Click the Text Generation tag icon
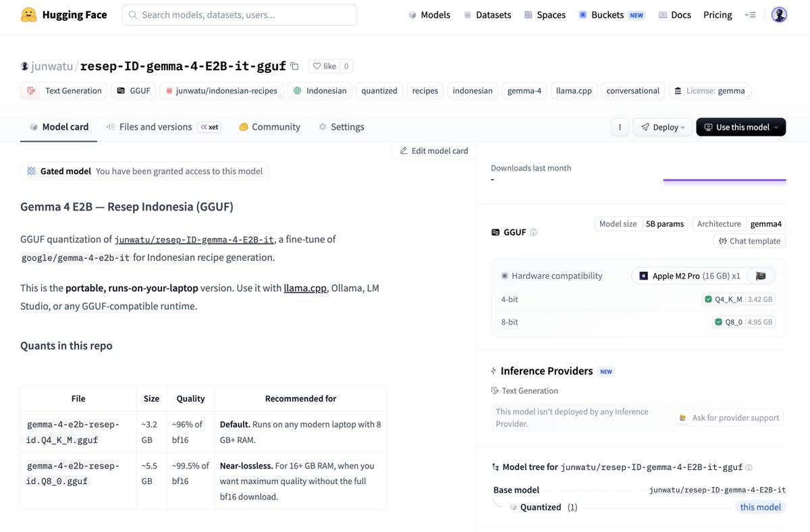Screen dimensions: 810x532 click(x=31, y=90)
